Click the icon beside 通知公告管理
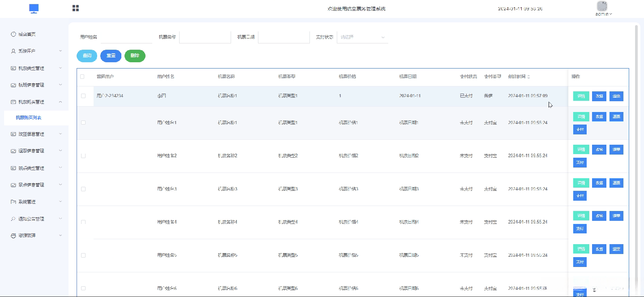Screen dimensions: 644x297 13,219
